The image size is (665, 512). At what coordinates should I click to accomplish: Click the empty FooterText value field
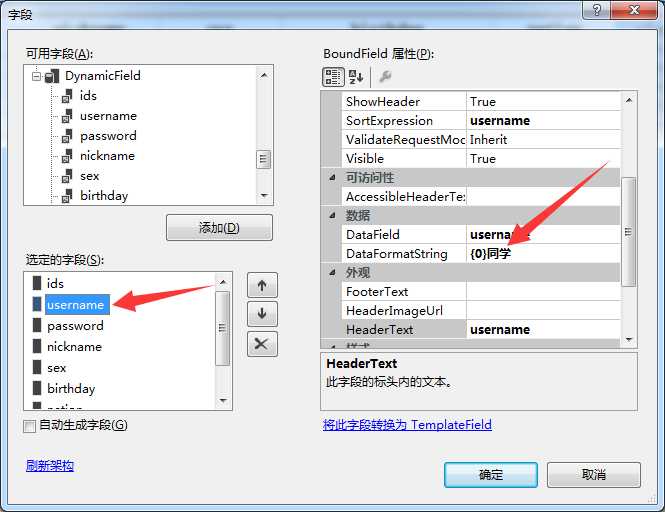(543, 292)
